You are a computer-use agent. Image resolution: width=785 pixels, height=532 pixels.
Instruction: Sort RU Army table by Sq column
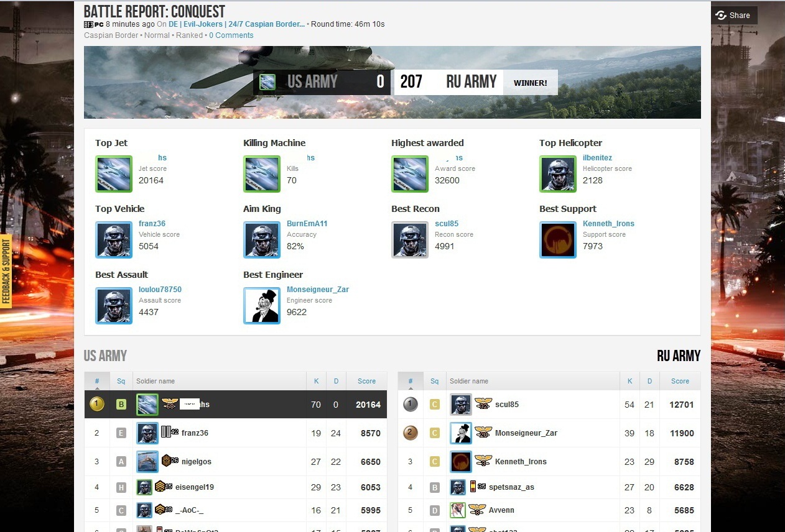click(435, 381)
